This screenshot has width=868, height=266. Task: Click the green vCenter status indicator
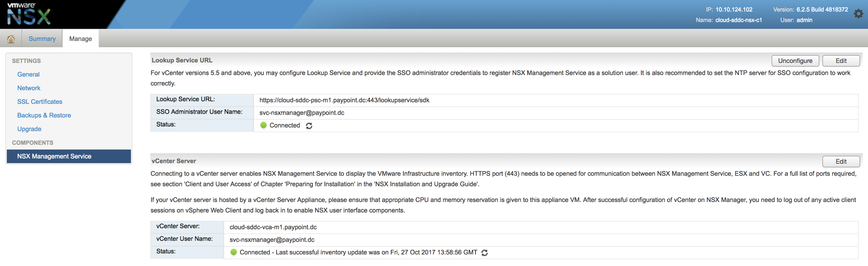(x=233, y=252)
